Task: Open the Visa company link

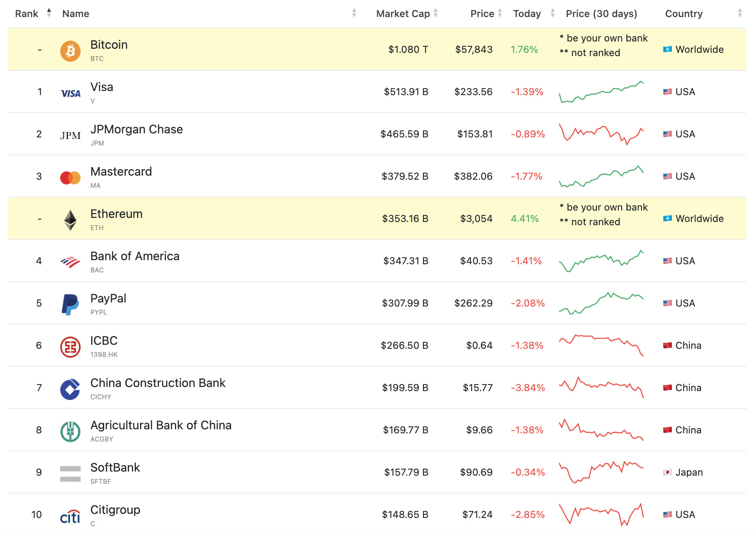Action: tap(102, 87)
